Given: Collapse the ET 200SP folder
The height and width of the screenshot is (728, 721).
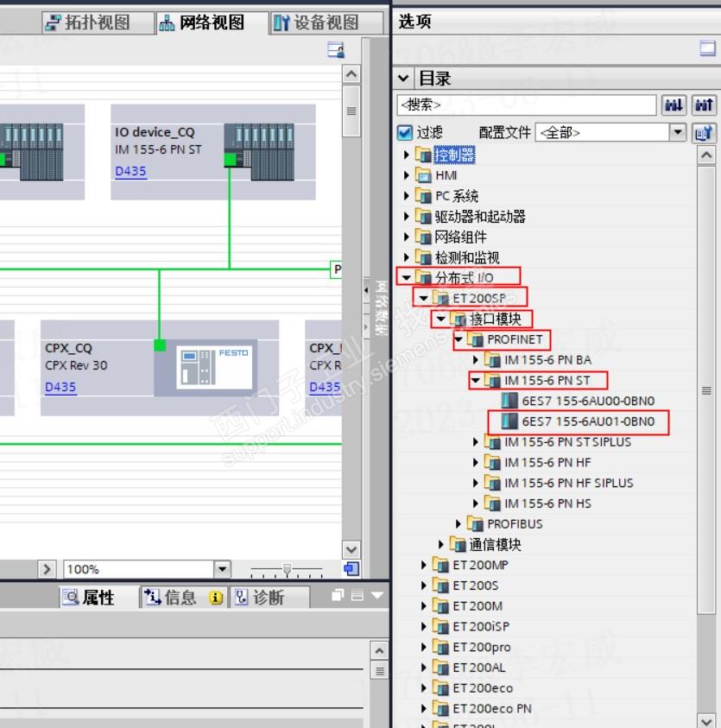Looking at the screenshot, I should tap(423, 298).
